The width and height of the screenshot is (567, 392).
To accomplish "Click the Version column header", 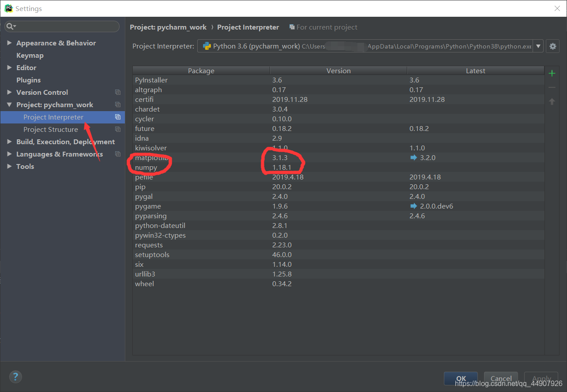I will coord(338,71).
